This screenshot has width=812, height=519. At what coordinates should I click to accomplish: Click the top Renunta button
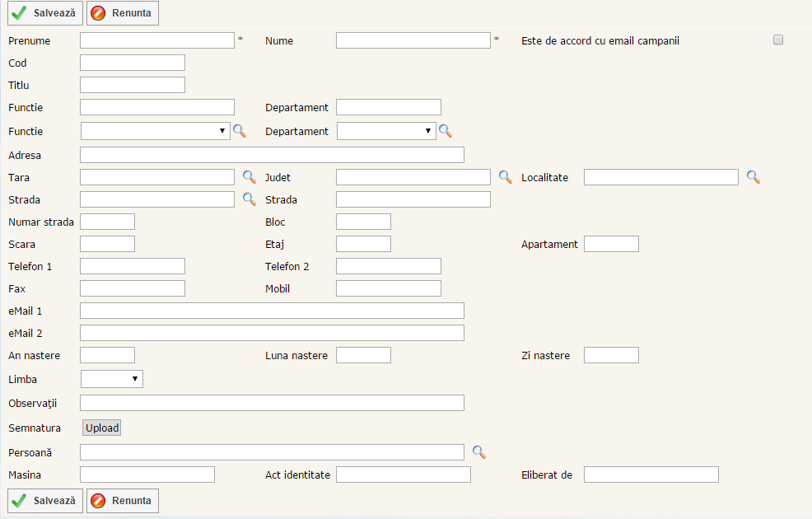pos(123,13)
